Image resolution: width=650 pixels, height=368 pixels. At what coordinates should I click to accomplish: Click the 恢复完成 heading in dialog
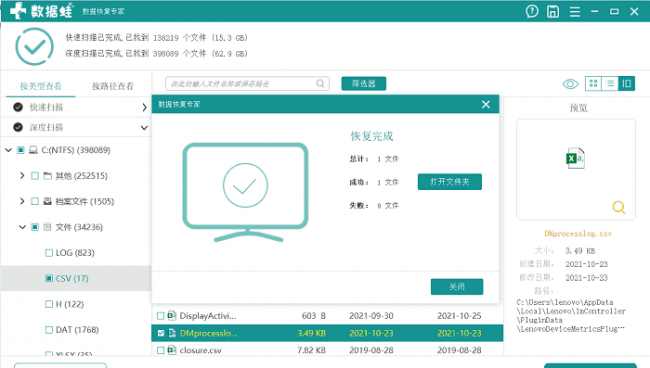(x=371, y=136)
